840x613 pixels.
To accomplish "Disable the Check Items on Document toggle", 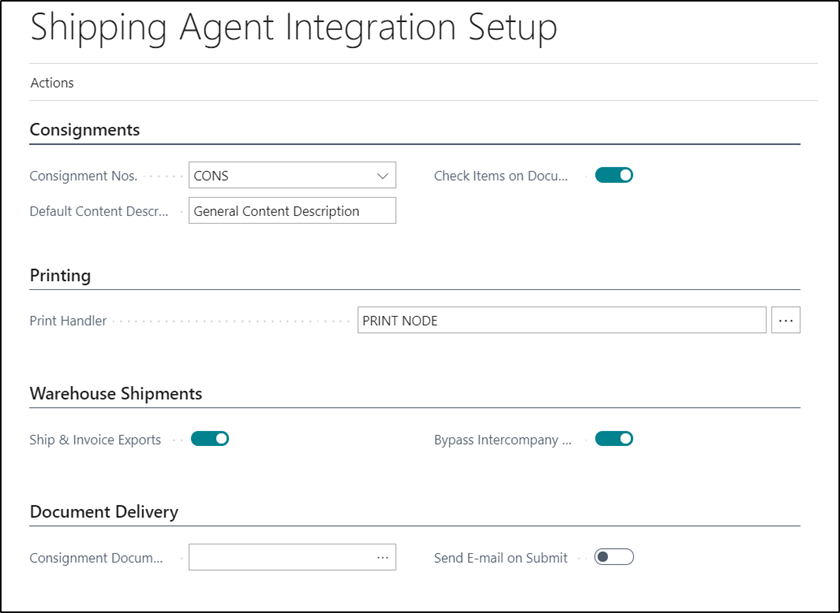I will click(614, 175).
